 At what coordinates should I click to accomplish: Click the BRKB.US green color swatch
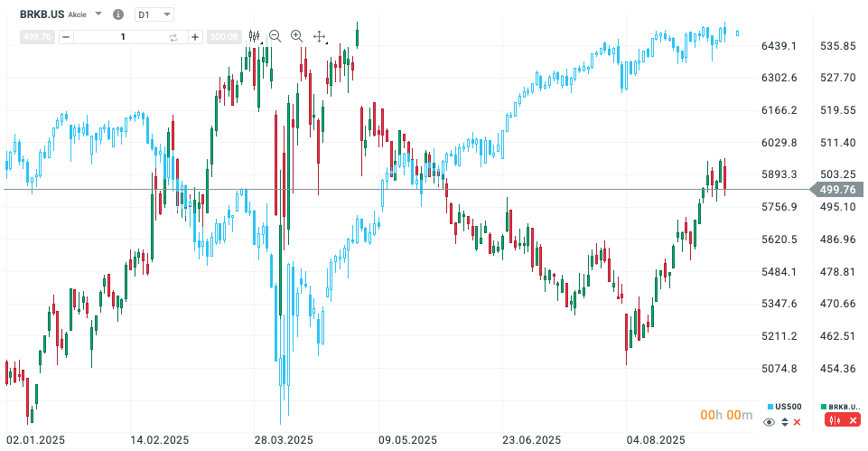824,407
